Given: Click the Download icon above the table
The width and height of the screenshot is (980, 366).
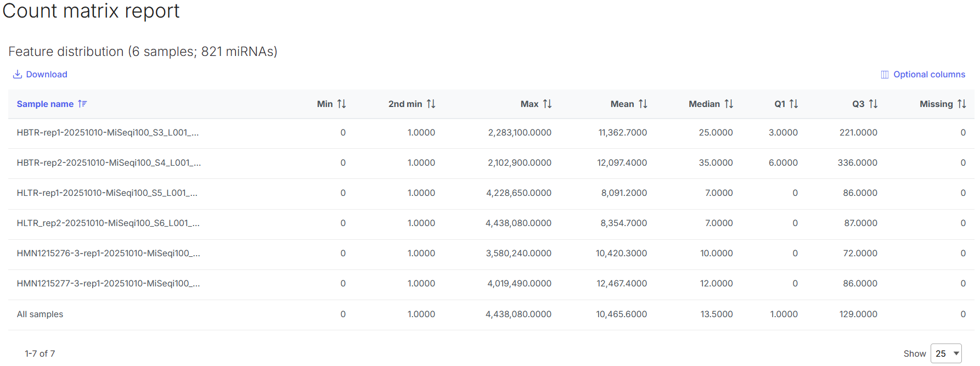Looking at the screenshot, I should coord(18,74).
